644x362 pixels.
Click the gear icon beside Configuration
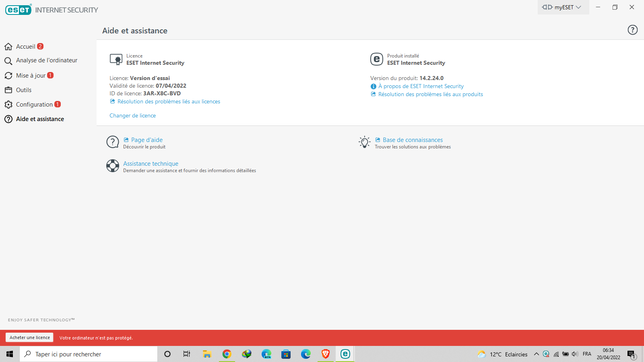pos(8,105)
